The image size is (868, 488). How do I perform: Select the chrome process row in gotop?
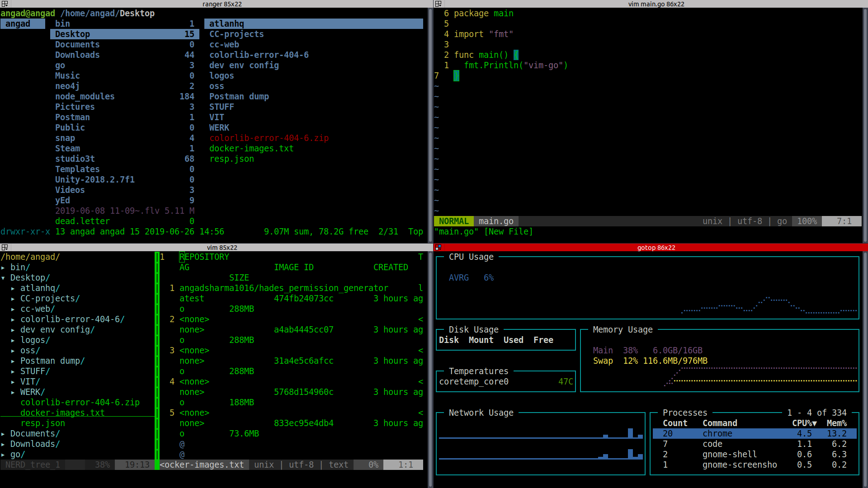(717, 433)
